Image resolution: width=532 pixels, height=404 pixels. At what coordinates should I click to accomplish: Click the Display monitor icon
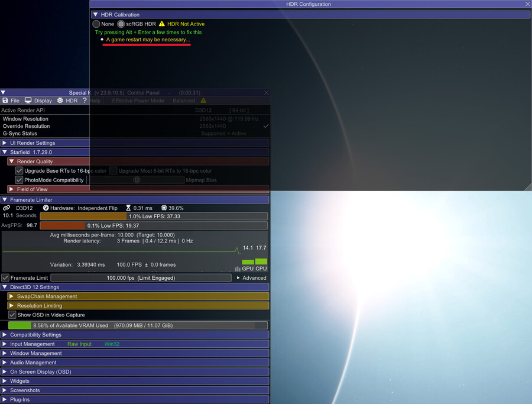click(x=28, y=101)
